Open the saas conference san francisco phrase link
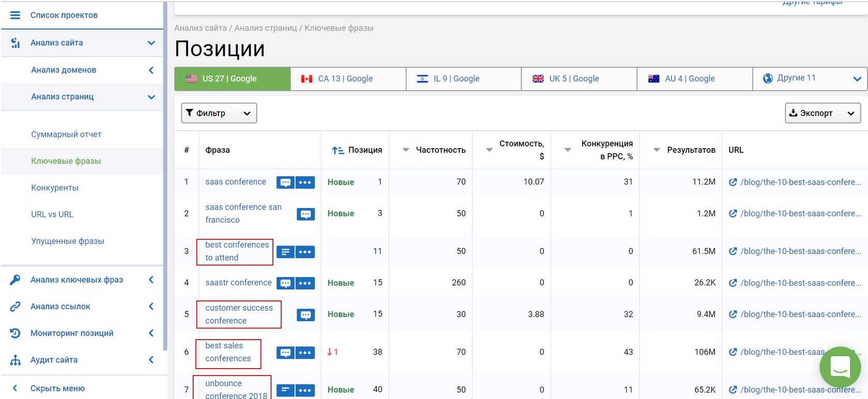The width and height of the screenshot is (868, 399). click(243, 213)
